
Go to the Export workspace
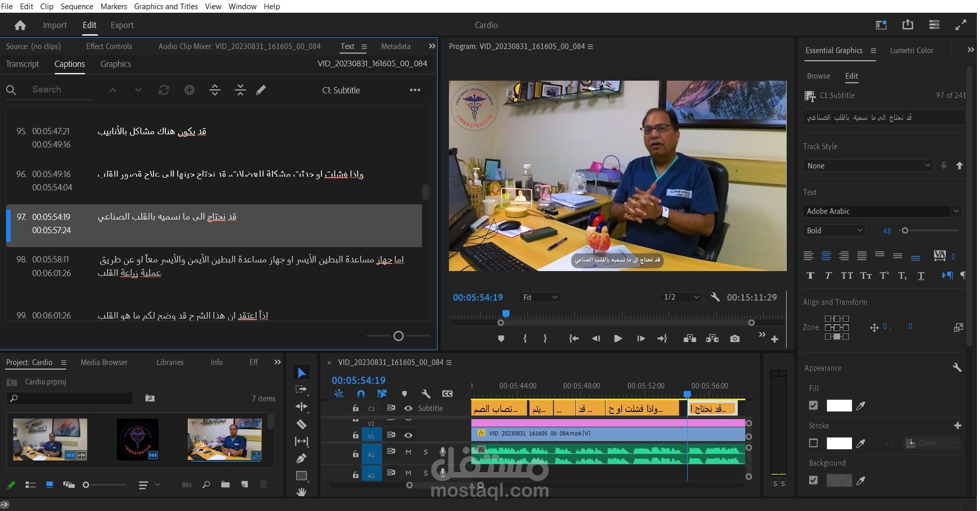pos(122,25)
